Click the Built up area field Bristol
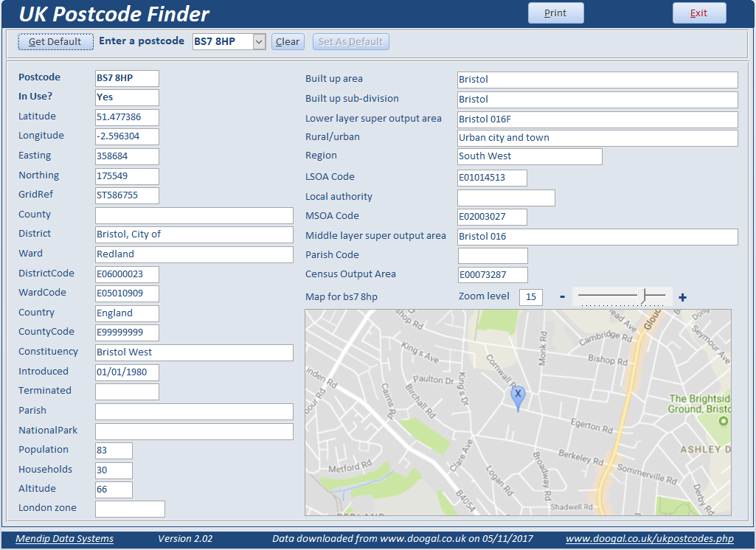Viewport: 756px width, 550px height. coord(597,80)
